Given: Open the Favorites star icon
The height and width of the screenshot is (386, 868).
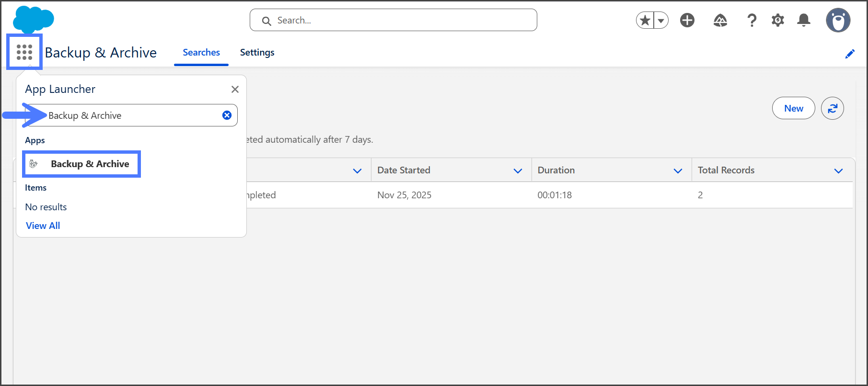Looking at the screenshot, I should 645,20.
